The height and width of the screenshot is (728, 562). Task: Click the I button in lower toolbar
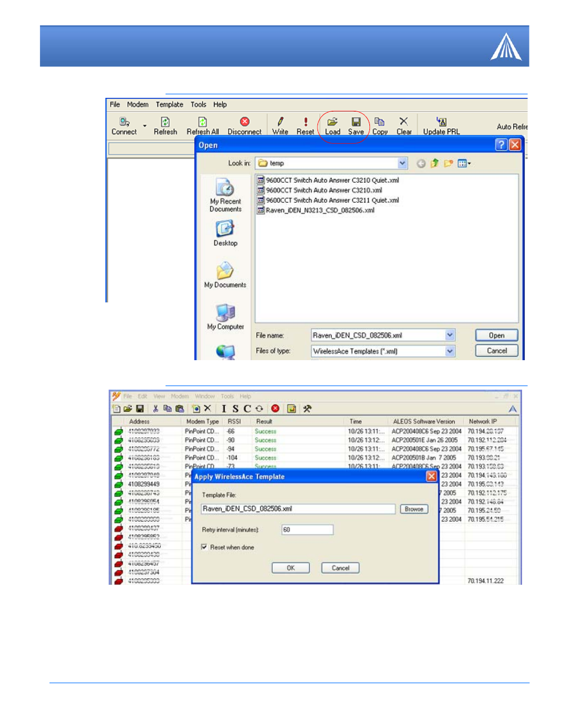(x=224, y=409)
